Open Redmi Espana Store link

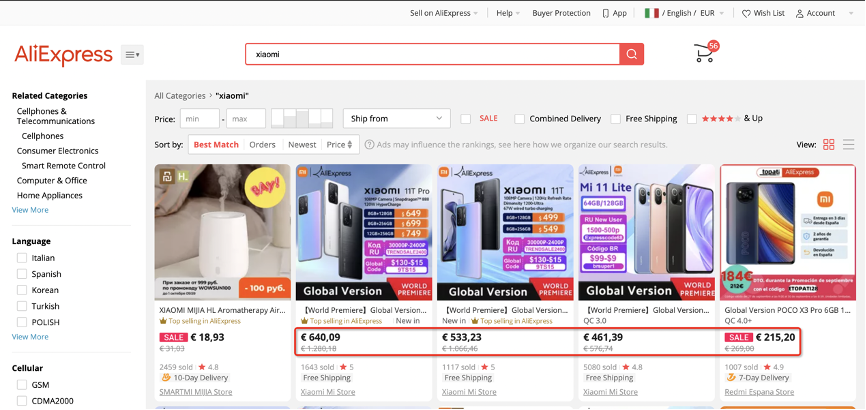tap(759, 392)
